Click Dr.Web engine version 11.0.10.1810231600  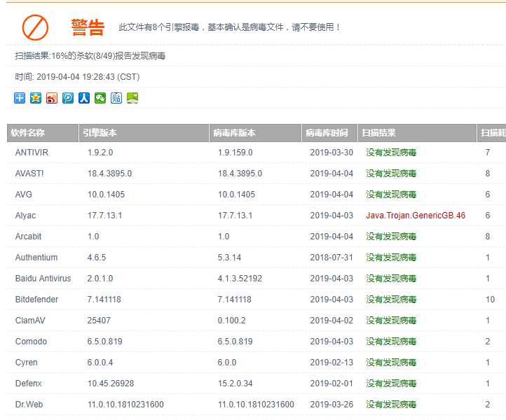pyautogui.click(x=125, y=404)
